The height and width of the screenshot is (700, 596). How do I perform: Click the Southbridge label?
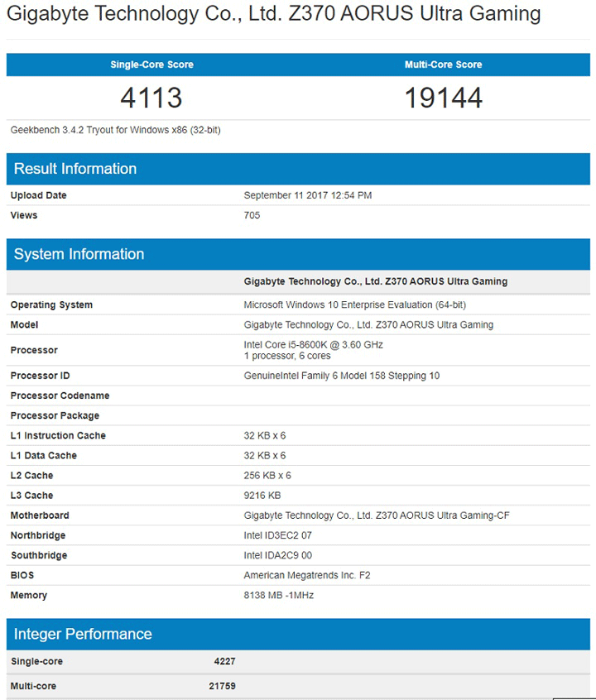(x=39, y=555)
